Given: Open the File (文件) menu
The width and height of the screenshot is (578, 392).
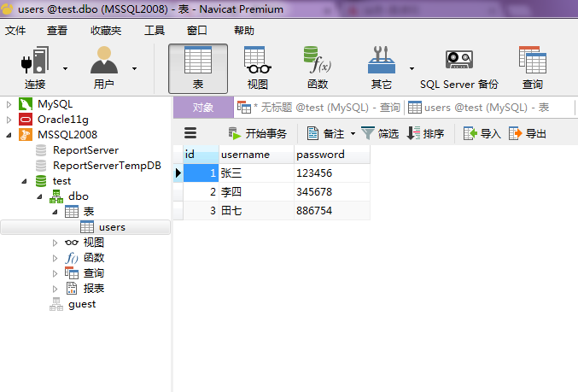Looking at the screenshot, I should coord(15,30).
